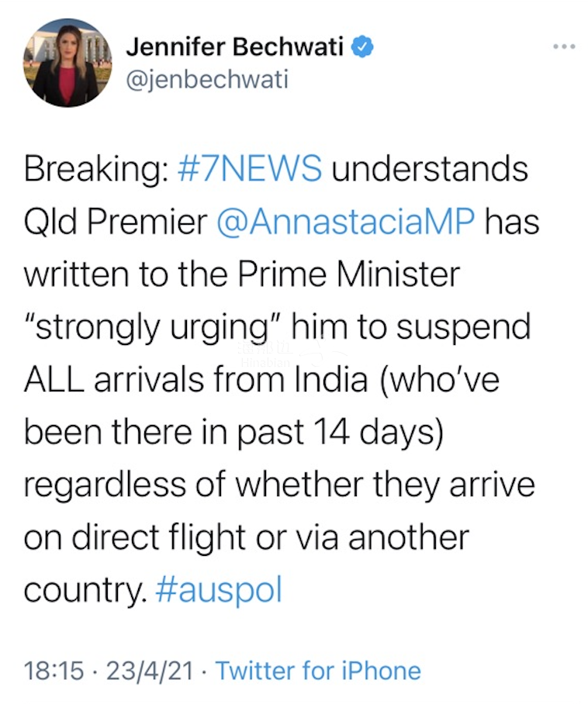This screenshot has width=588, height=704.
Task: Click the "Qld Premier" text
Action: coord(116,221)
